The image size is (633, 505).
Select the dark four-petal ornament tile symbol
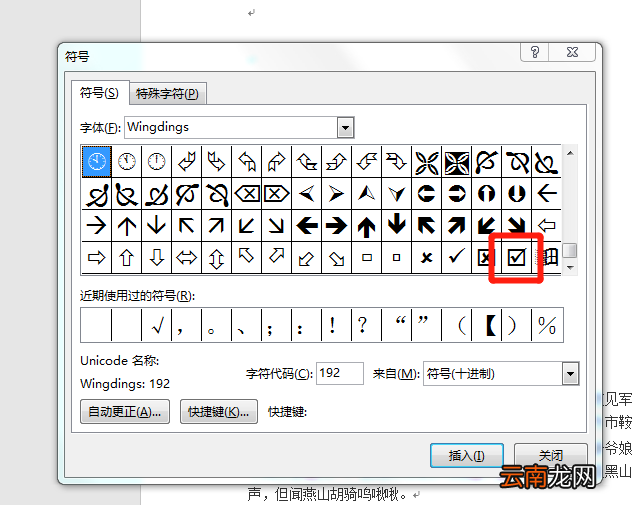pyautogui.click(x=457, y=161)
